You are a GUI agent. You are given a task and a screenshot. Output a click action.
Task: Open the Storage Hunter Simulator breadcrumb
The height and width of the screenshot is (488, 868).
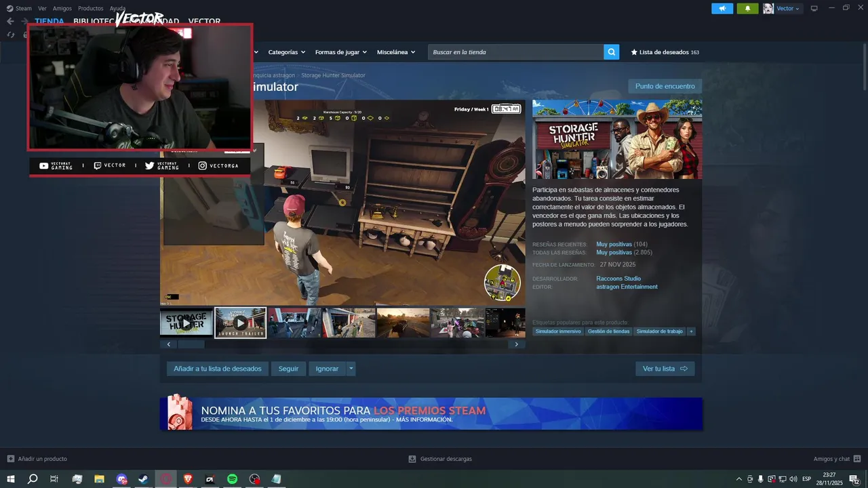point(333,75)
